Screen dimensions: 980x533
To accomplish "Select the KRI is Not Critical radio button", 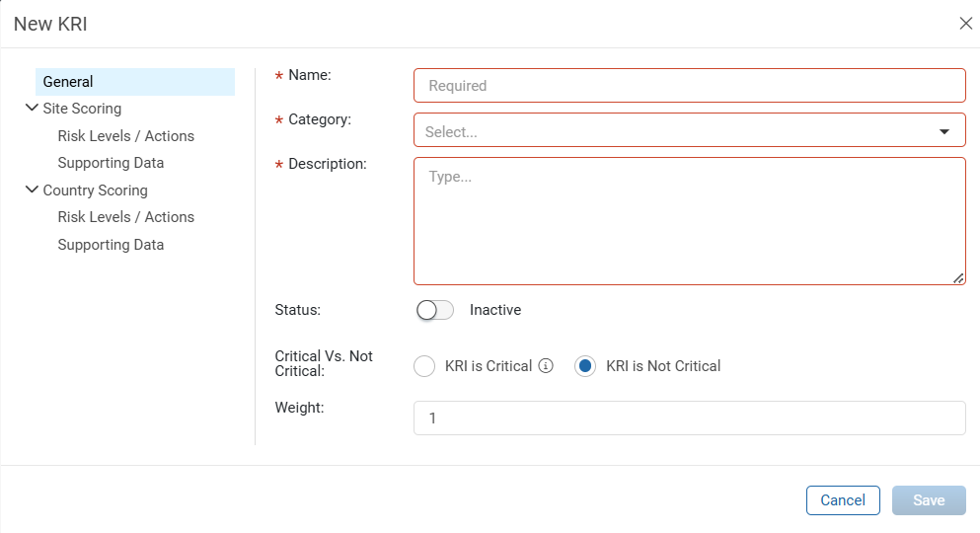I will click(585, 366).
